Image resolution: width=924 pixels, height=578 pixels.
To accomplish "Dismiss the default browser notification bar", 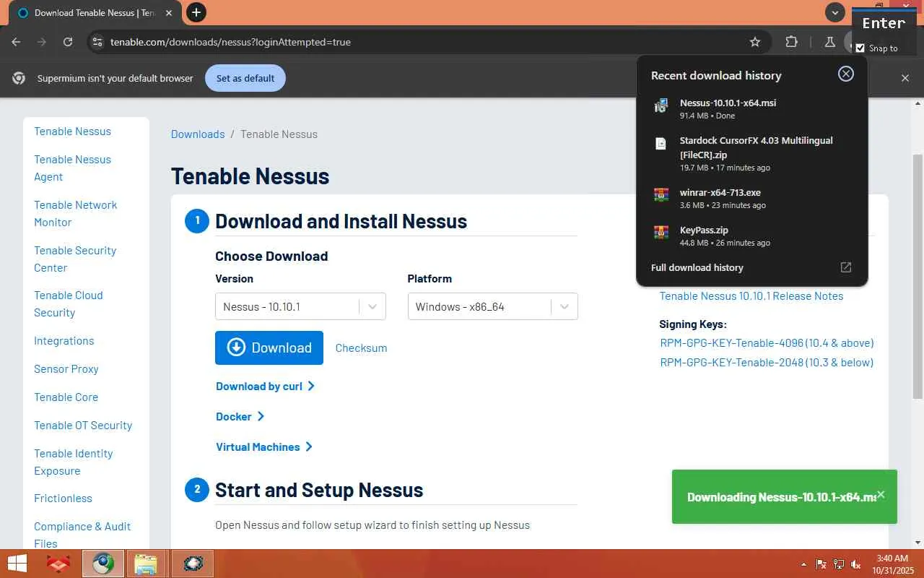I will (905, 78).
